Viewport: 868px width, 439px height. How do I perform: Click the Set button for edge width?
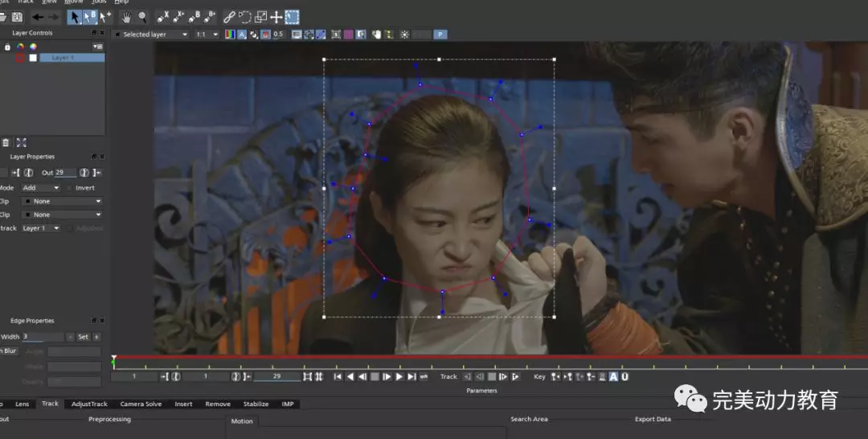[83, 337]
